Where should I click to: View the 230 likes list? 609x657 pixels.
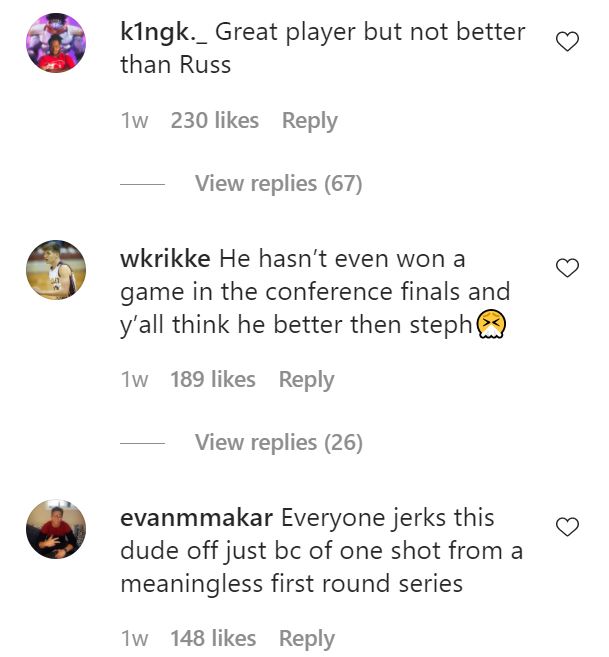[214, 121]
